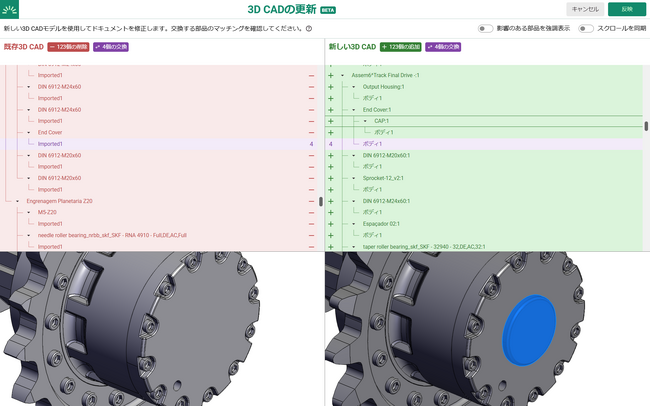650x407 pixels.
Task: Toggle 影響のある部品を強調表示 switch
Action: point(485,29)
